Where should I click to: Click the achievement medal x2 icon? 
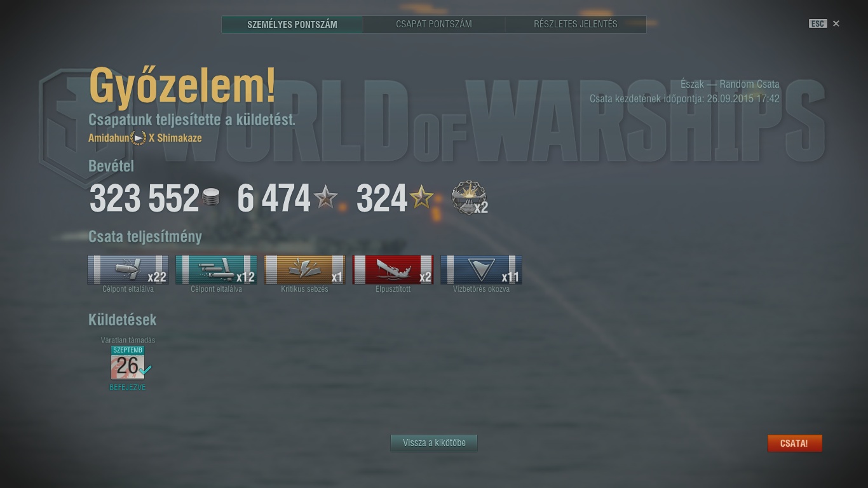(469, 198)
